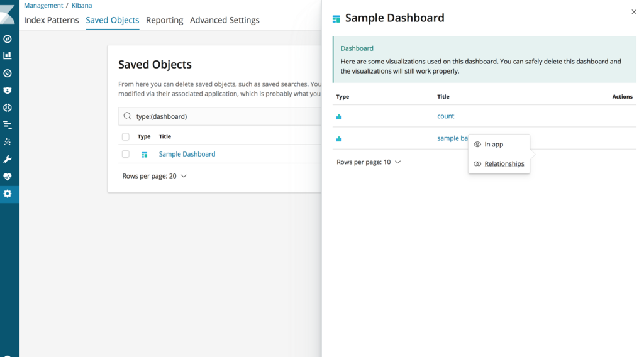Open Canvas sidebar icon

[x=8, y=108]
